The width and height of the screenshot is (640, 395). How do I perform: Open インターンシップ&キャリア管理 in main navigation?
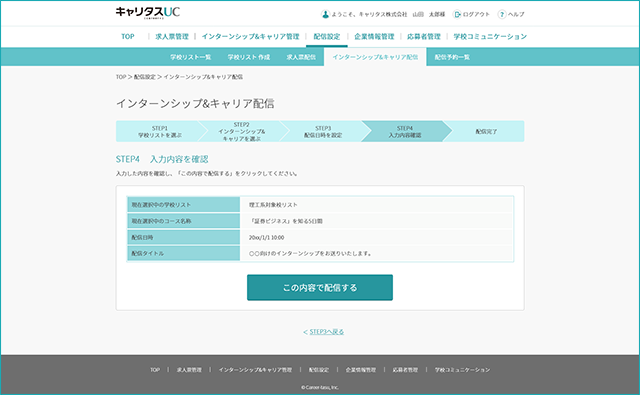coord(250,36)
